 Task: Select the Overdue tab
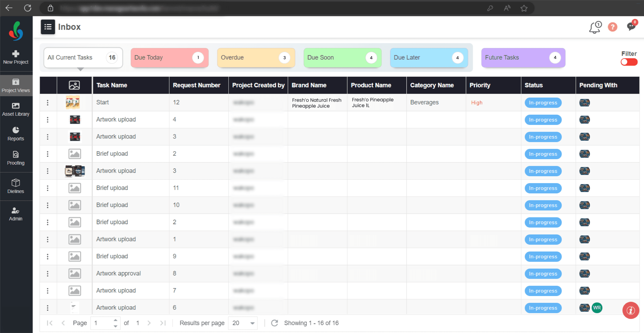[x=256, y=57]
